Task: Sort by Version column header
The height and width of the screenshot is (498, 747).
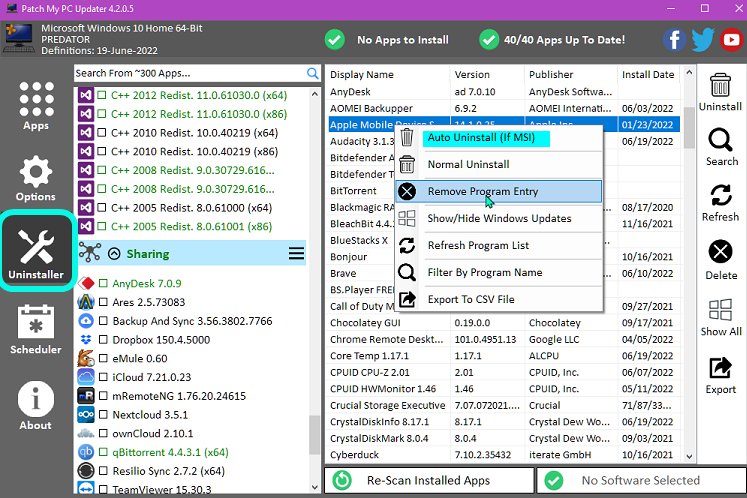Action: 487,74
